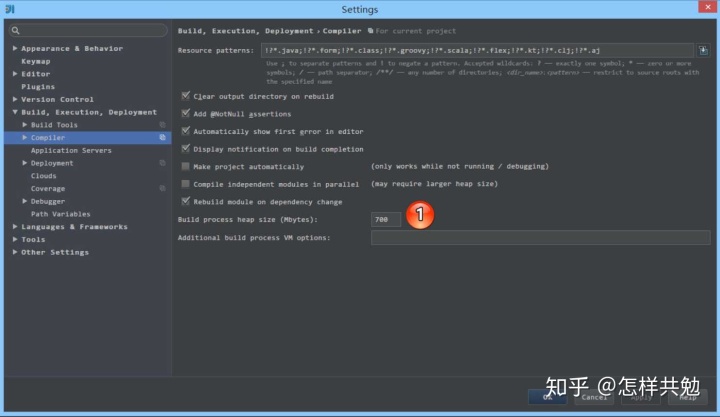Toggle Automatically show first error in editor
Image resolution: width=720 pixels, height=417 pixels.
[186, 131]
